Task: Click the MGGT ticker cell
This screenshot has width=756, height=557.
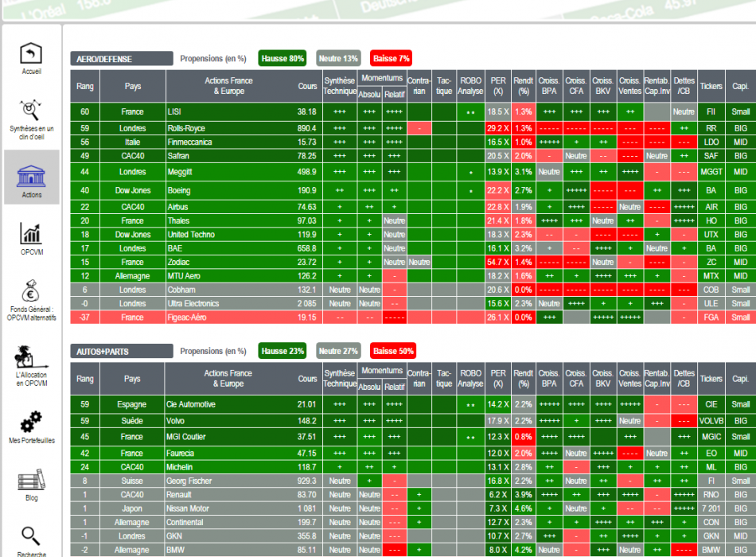Action: click(x=711, y=172)
